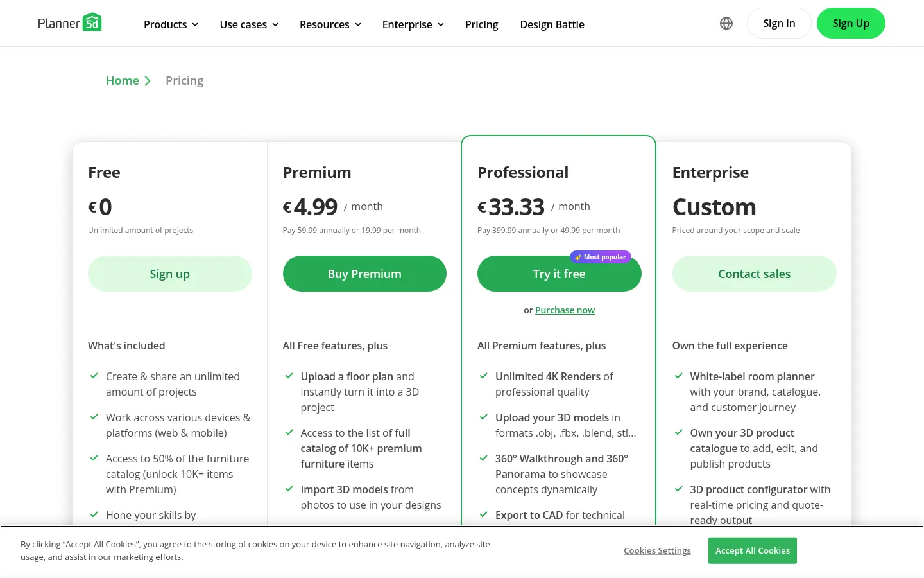Viewport: 924px width, 578px height.
Task: Open Cookies Settings link
Action: point(657,550)
